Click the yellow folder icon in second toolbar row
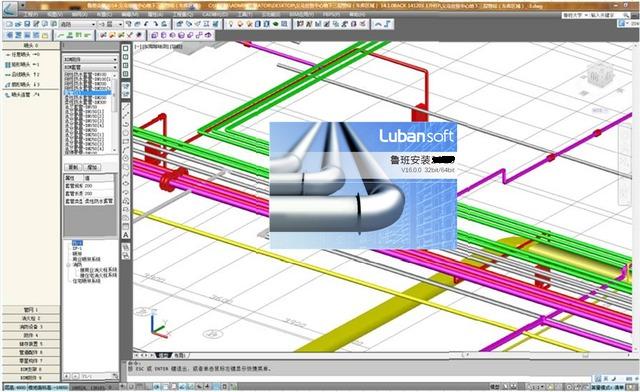Viewport: 640px width, 392px height. pyautogui.click(x=45, y=36)
